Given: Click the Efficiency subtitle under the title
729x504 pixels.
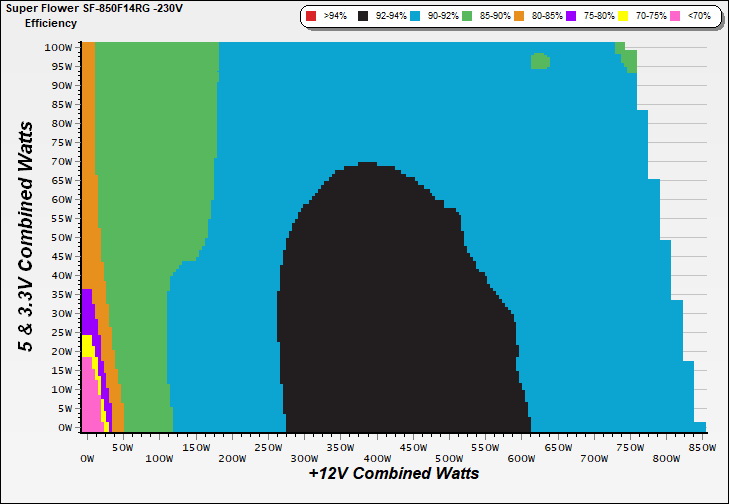Looking at the screenshot, I should (51, 22).
